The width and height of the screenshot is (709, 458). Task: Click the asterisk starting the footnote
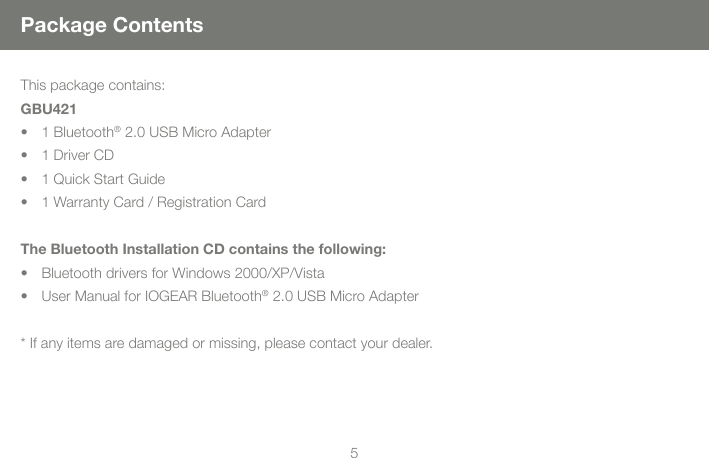[x=23, y=343]
